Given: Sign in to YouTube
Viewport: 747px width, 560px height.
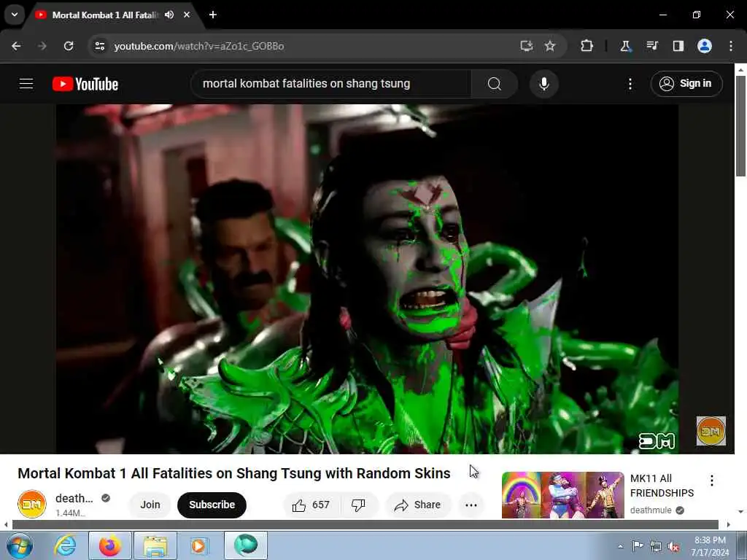Looking at the screenshot, I should tap(686, 84).
